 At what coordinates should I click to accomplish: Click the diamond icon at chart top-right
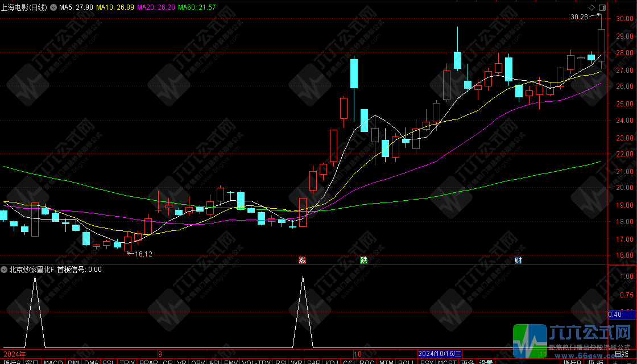coord(591,8)
